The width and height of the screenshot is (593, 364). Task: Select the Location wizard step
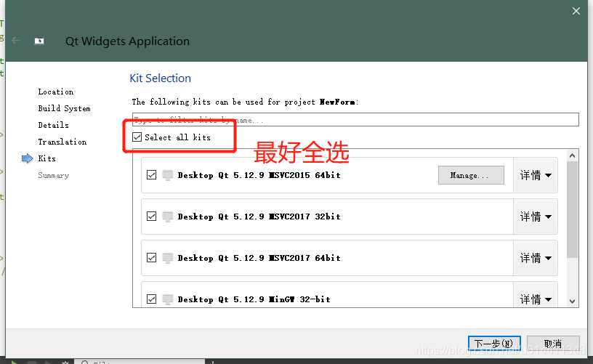55,92
